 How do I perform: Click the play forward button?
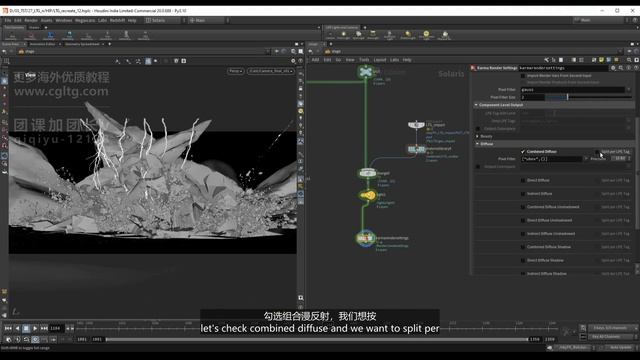[35, 328]
